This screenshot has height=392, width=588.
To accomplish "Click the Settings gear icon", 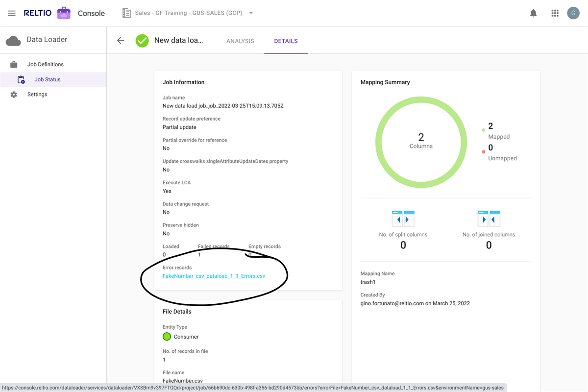I will 14,95.
